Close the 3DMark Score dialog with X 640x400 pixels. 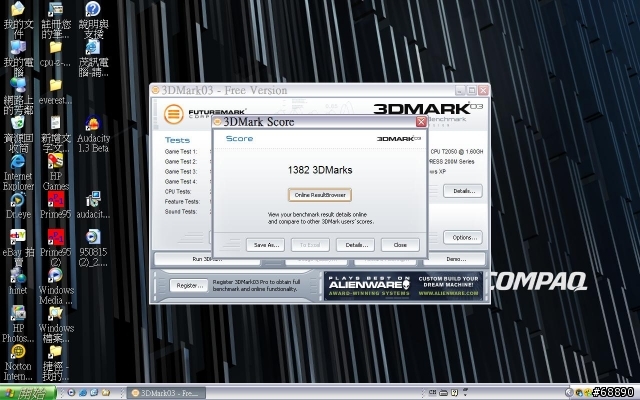coord(421,122)
